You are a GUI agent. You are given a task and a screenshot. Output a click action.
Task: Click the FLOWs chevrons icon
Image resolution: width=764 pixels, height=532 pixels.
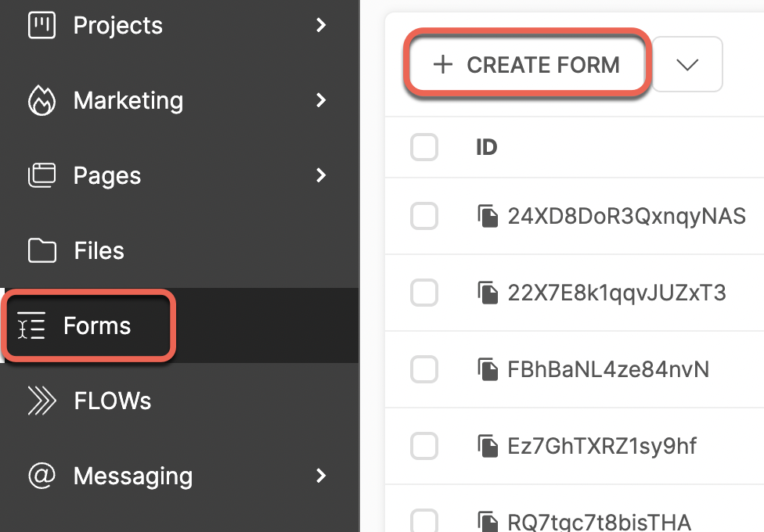[42, 401]
